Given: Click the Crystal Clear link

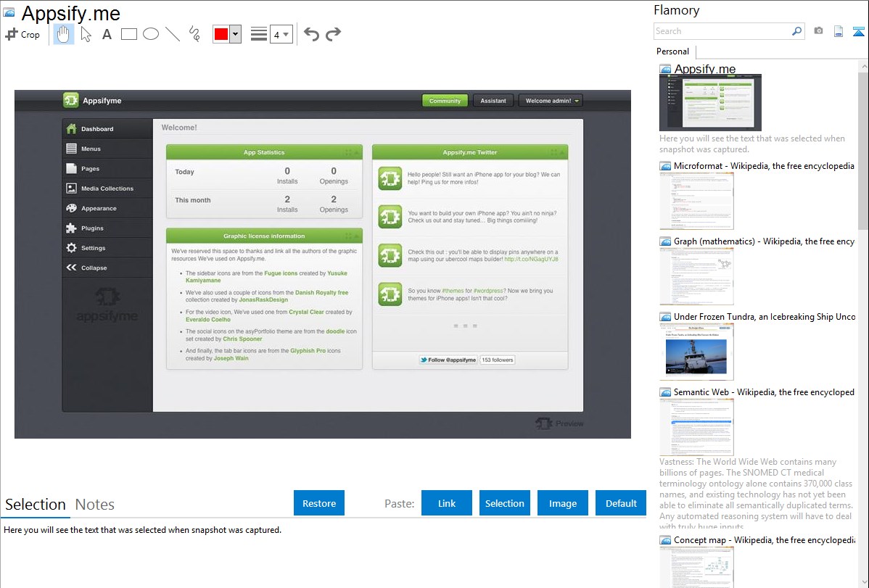Looking at the screenshot, I should pyautogui.click(x=306, y=312).
